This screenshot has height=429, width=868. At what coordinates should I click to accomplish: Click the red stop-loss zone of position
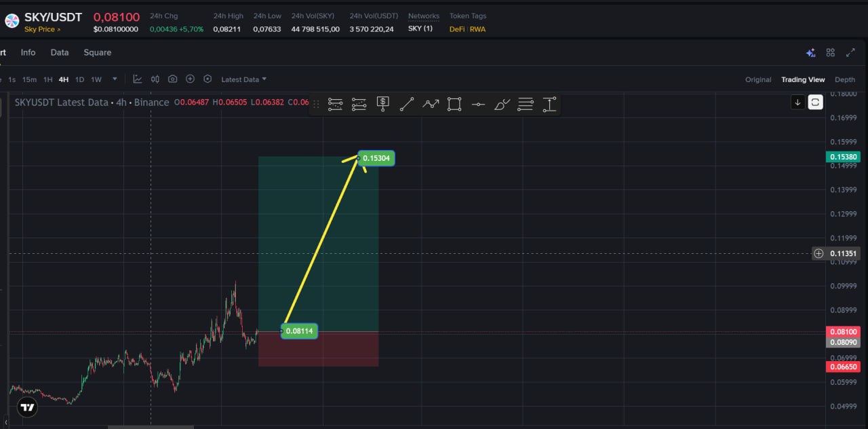[318, 350]
